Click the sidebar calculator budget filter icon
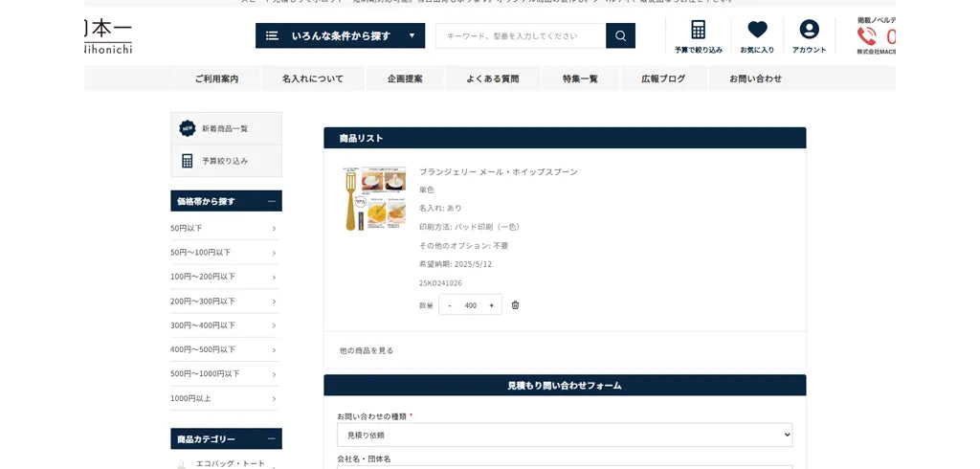980x469 pixels. 188,161
